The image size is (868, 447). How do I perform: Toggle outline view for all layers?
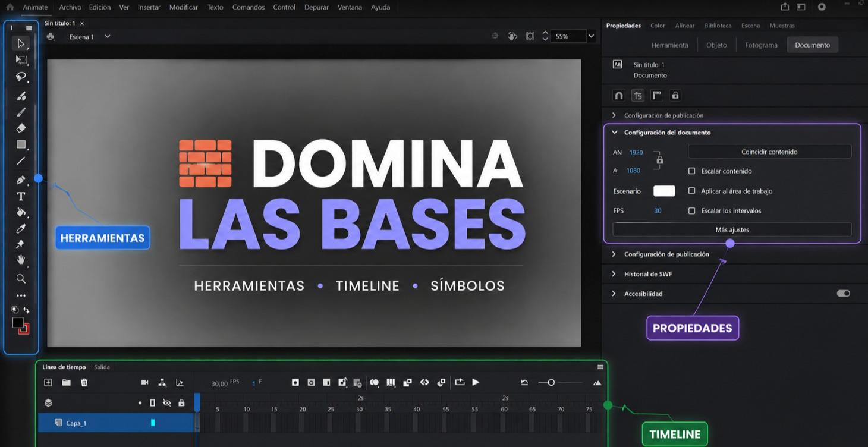152,403
